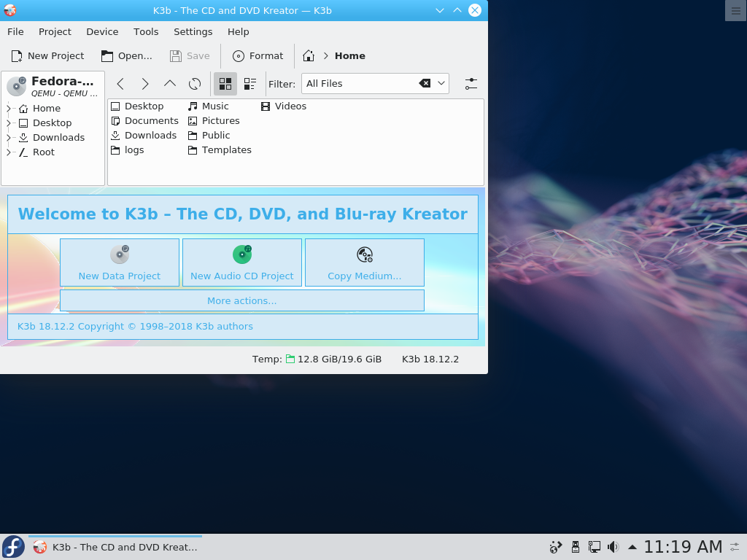The width and height of the screenshot is (747, 560).
Task: Click the K3b copyright notice text
Action: click(135, 326)
